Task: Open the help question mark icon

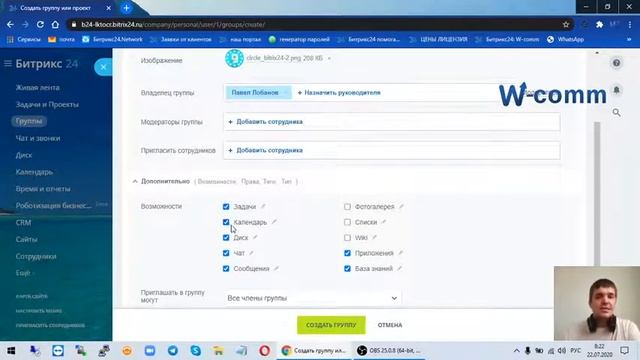Action: [x=616, y=63]
